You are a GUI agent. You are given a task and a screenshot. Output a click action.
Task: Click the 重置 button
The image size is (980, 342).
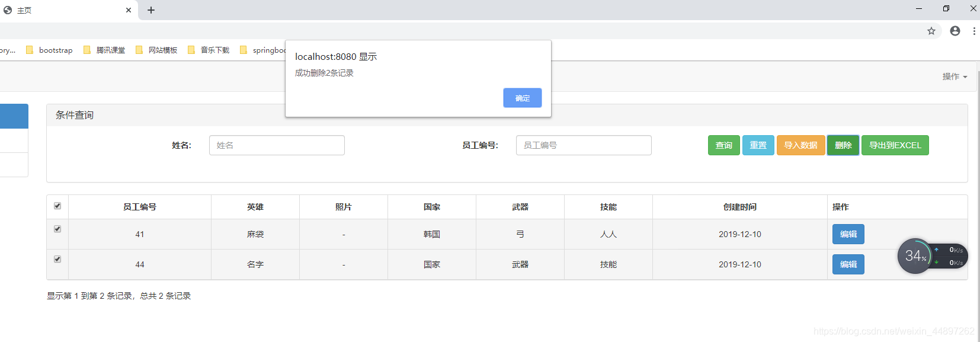click(x=758, y=145)
